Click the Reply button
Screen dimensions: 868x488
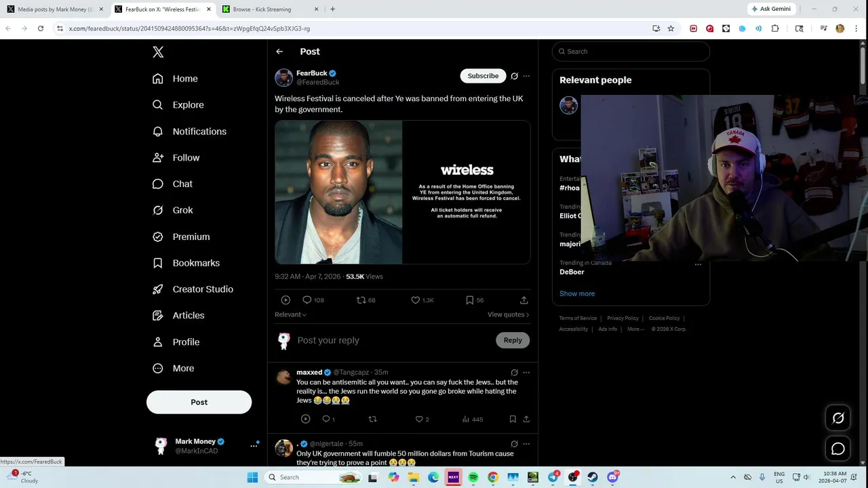click(513, 340)
